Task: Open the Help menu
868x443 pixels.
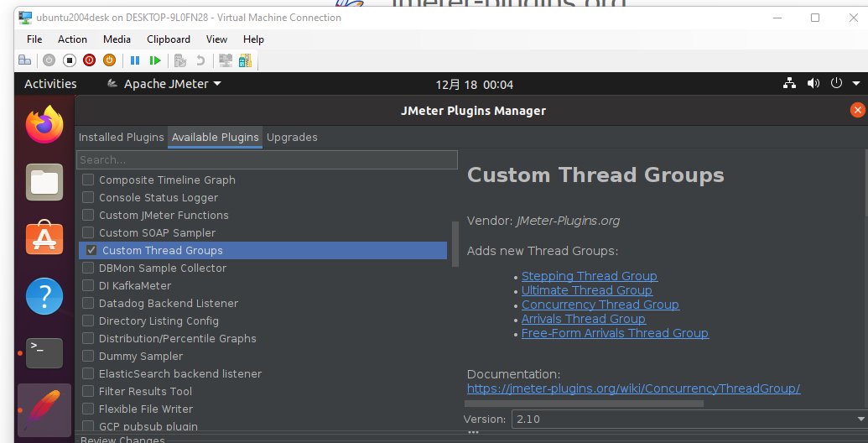Action: click(x=253, y=39)
